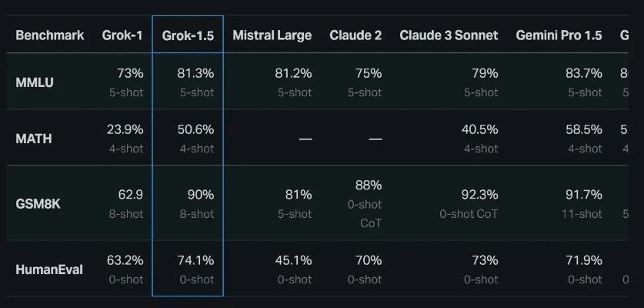The height and width of the screenshot is (308, 644).
Task: Click Gemini Pro 1.5's 83.7% MMLU score
Action: click(x=584, y=74)
